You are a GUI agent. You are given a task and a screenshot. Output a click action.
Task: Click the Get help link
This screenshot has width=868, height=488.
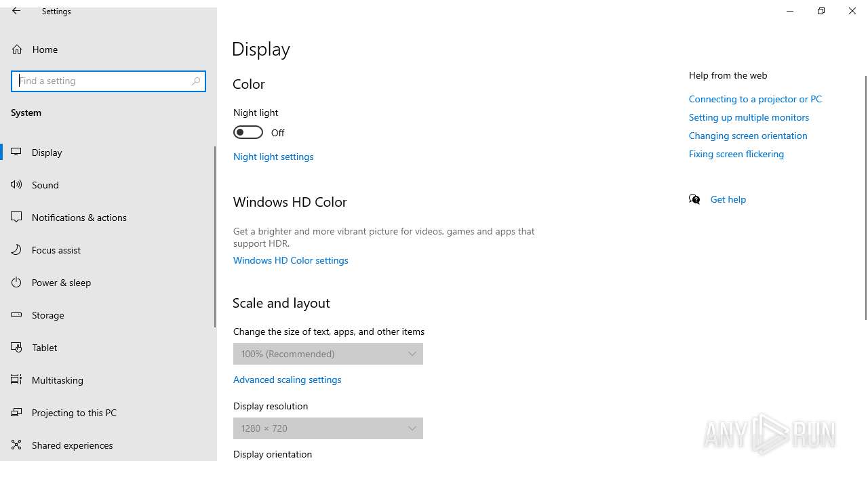728,199
